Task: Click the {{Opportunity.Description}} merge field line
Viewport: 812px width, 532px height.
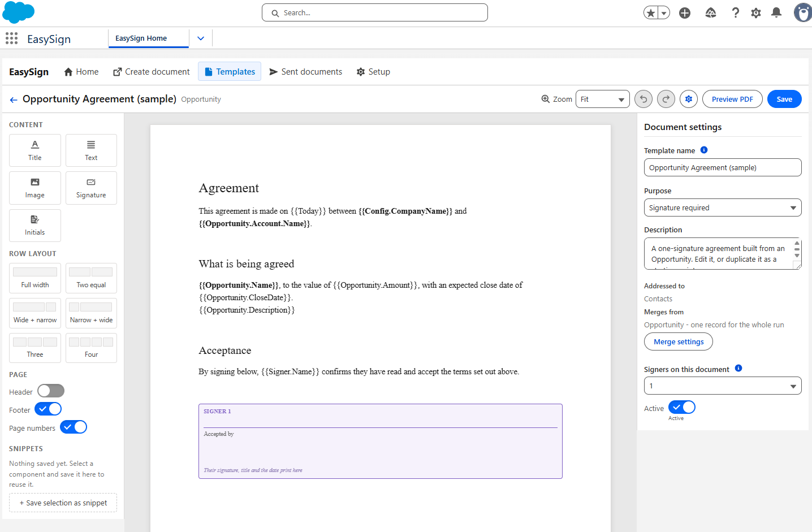Action: coord(247,310)
